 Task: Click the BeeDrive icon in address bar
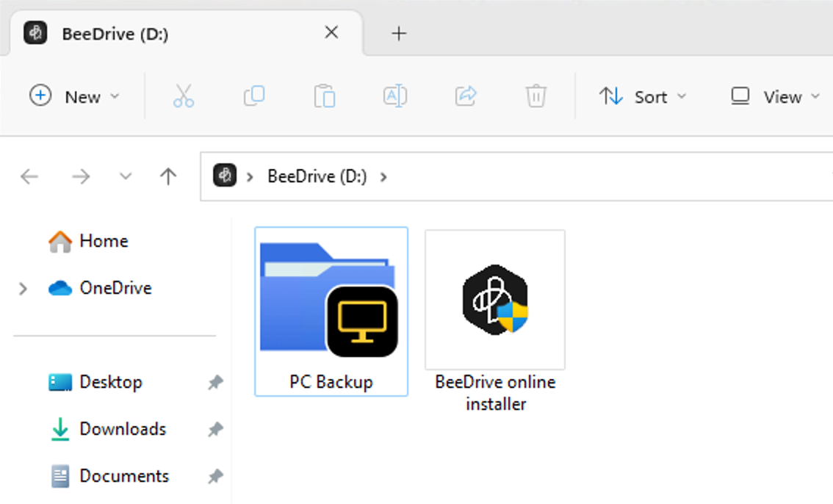click(225, 176)
